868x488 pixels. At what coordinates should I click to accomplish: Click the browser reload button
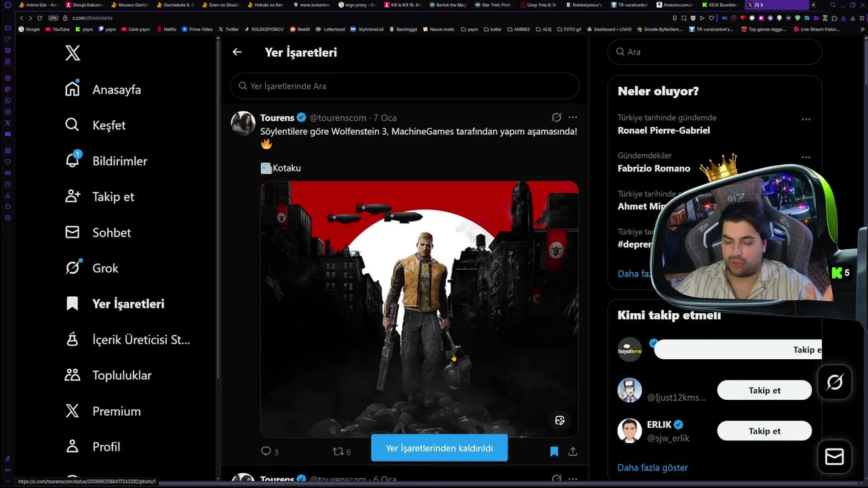click(x=39, y=18)
